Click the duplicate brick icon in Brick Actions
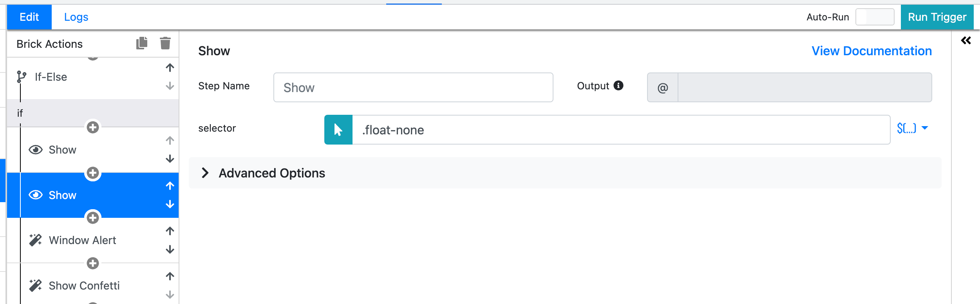 pyautogui.click(x=142, y=43)
